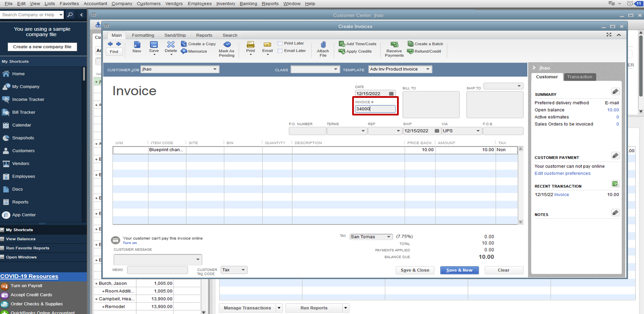Viewport: 644px width, 314px height.
Task: Click the Add Time/Costs icon
Action: 342,44
